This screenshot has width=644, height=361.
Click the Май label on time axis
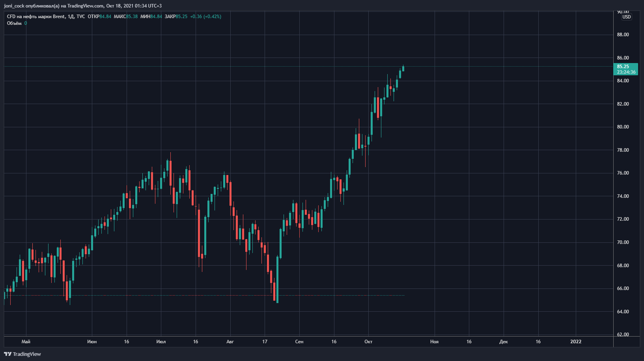coord(26,342)
